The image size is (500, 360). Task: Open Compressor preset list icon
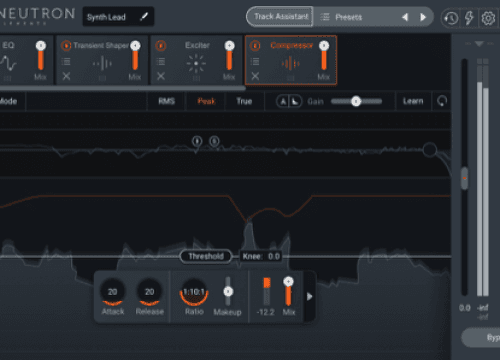[x=255, y=61]
